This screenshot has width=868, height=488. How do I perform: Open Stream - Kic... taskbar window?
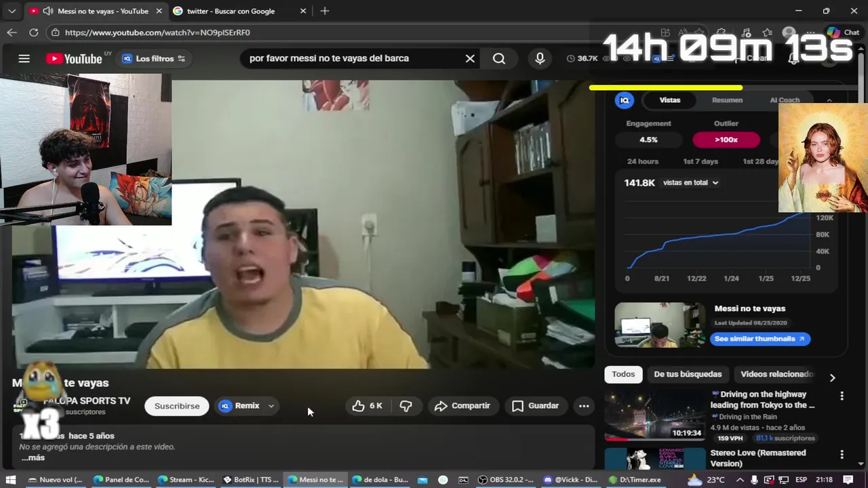[x=186, y=480]
